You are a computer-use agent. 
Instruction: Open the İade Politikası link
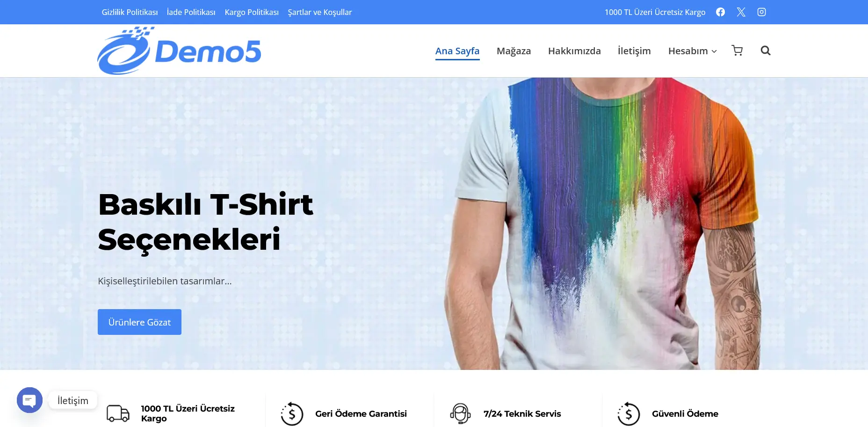[191, 12]
